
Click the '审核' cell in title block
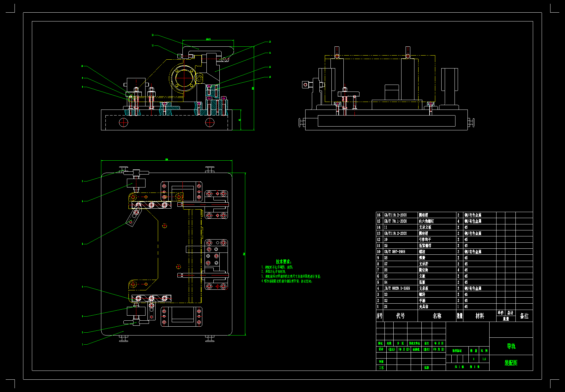tap(381, 362)
